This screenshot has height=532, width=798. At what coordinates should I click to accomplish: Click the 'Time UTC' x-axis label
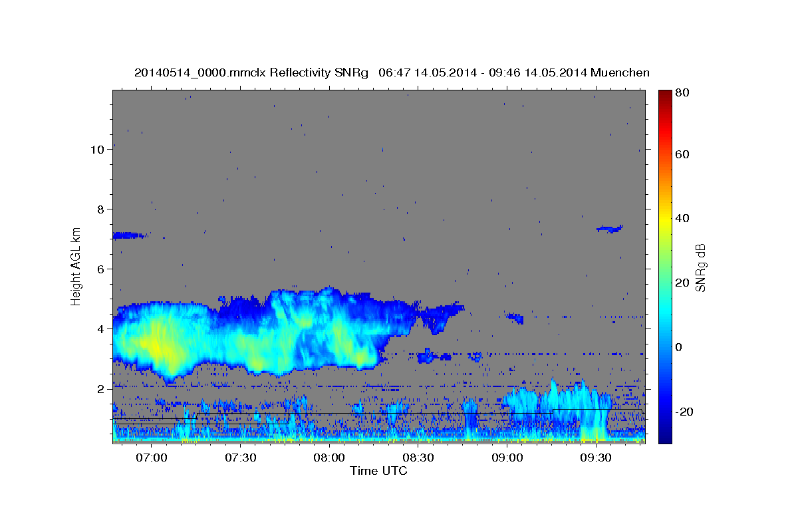click(x=378, y=471)
